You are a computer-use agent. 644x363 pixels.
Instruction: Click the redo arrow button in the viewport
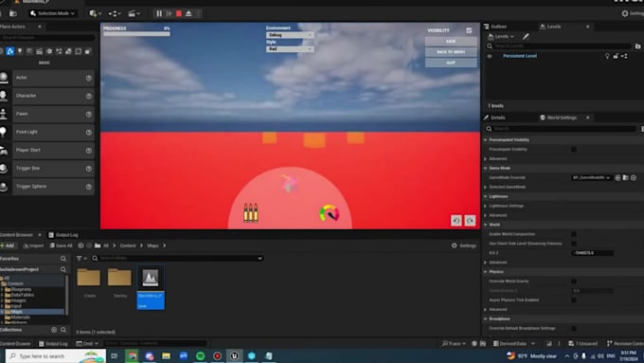(x=470, y=221)
